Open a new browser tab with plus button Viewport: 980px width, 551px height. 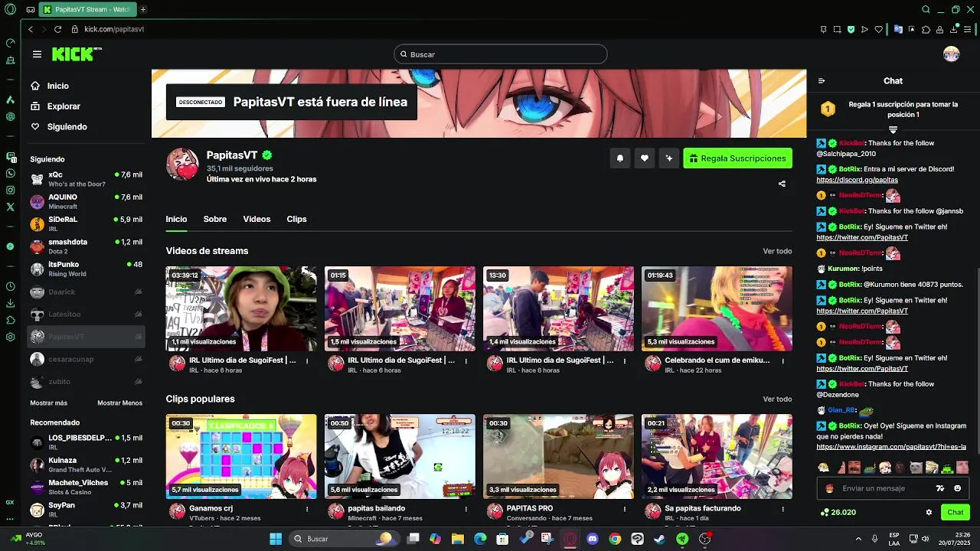click(x=142, y=9)
